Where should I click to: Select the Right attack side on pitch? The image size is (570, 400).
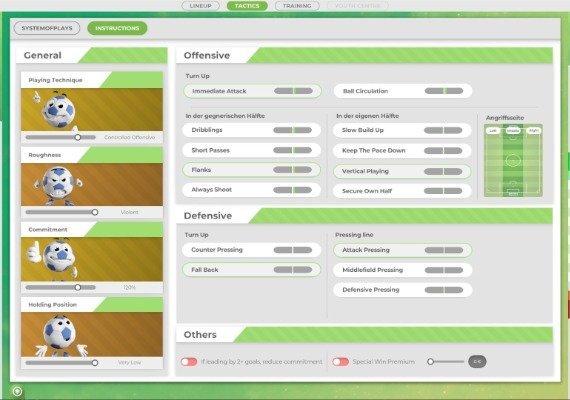tap(534, 130)
